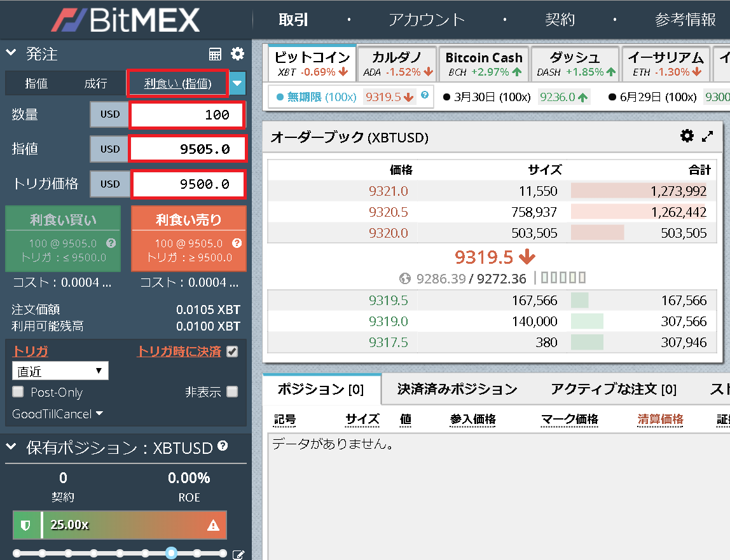The image size is (730, 560).
Task: Select 無期限 (100x) contract
Action: point(317,97)
